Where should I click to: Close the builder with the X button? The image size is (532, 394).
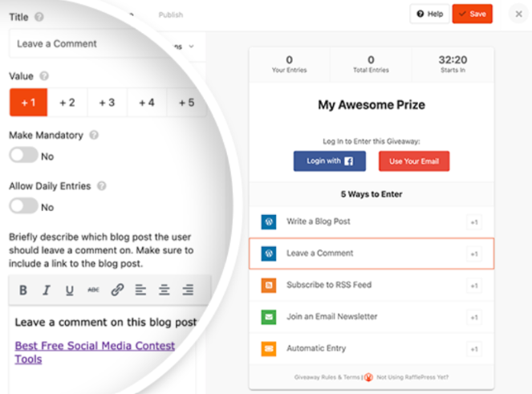[518, 14]
